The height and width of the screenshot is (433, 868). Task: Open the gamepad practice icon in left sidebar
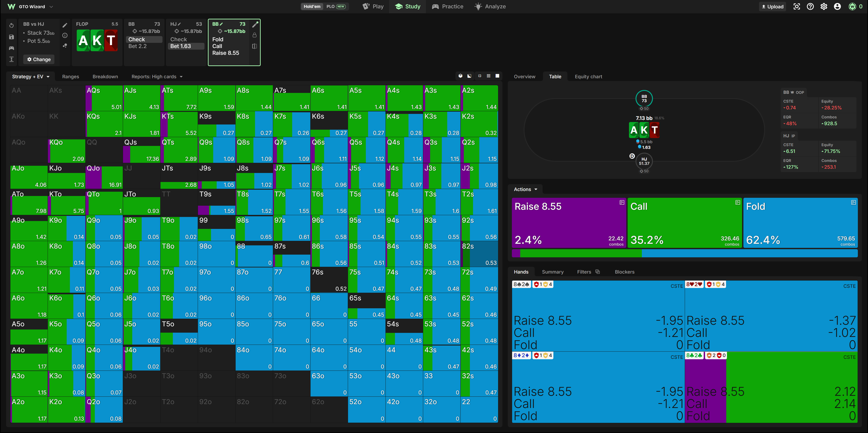(12, 48)
